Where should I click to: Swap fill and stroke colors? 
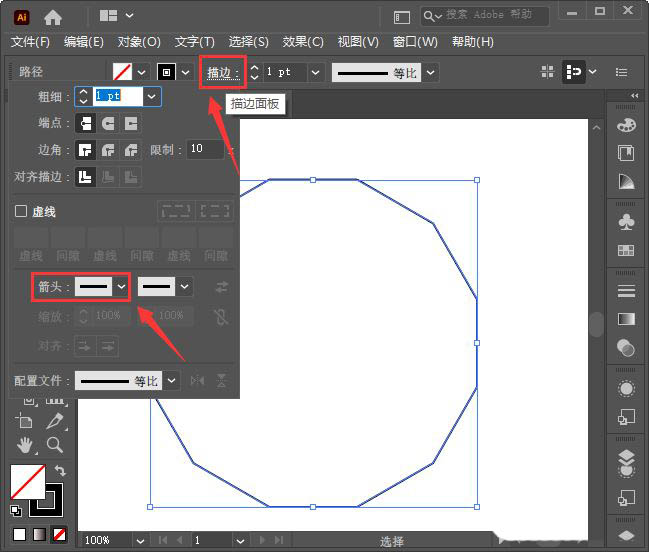(60, 470)
